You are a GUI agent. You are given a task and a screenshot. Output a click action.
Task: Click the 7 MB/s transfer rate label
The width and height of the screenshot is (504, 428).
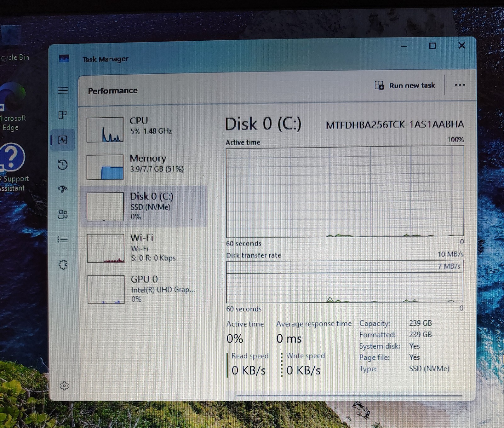[x=449, y=266]
